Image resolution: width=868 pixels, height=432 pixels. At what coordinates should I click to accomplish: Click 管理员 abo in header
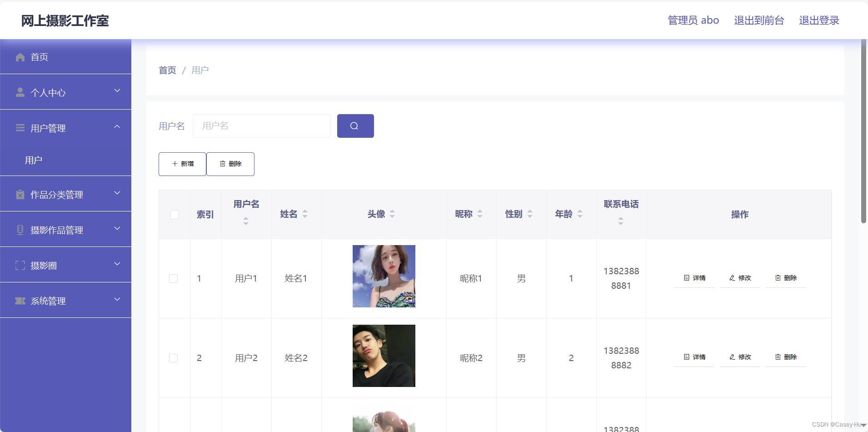coord(693,20)
